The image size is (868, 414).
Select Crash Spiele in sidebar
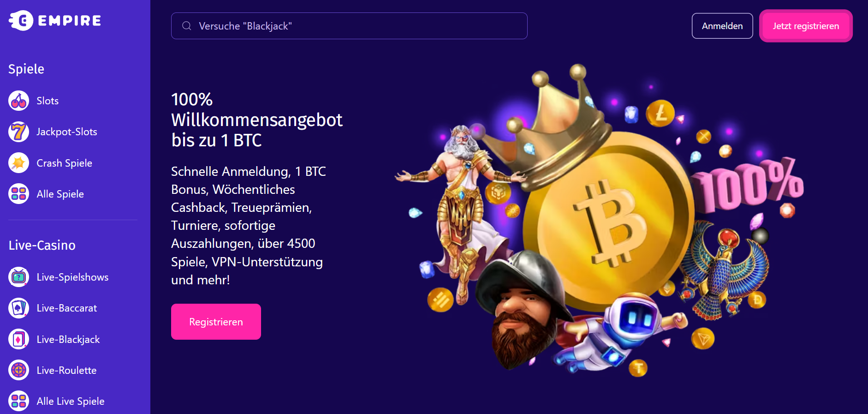pyautogui.click(x=65, y=163)
